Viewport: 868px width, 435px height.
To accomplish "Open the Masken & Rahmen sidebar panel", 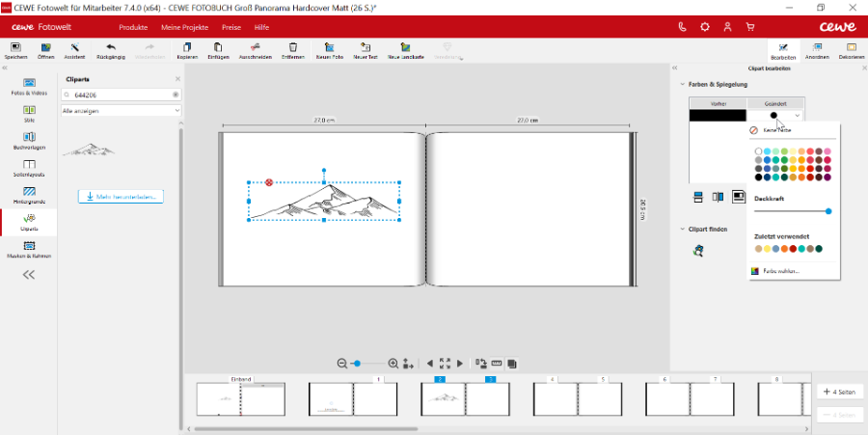I will [29, 250].
